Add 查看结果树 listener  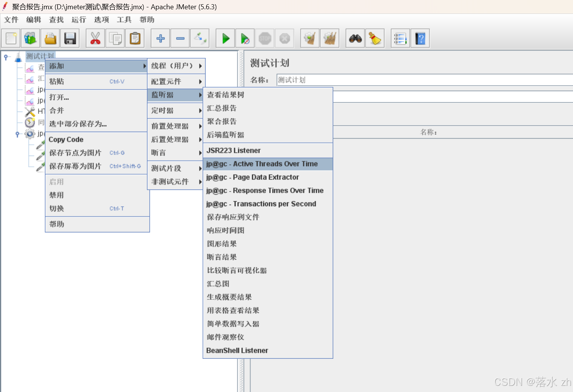point(268,95)
